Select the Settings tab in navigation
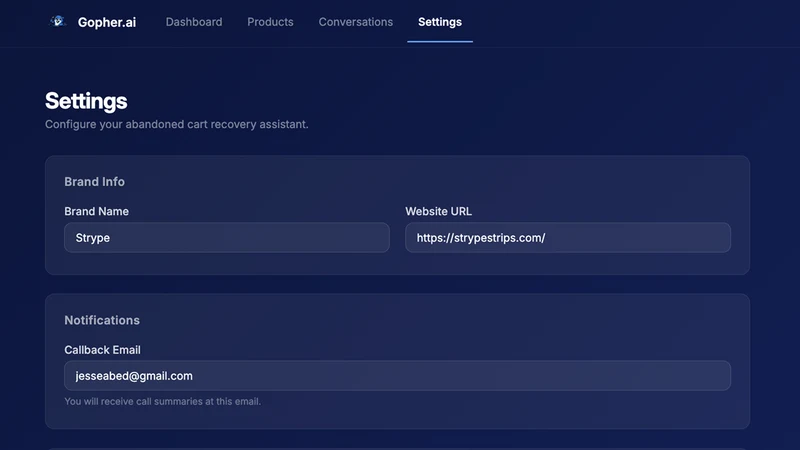This screenshot has height=450, width=800. [x=440, y=22]
